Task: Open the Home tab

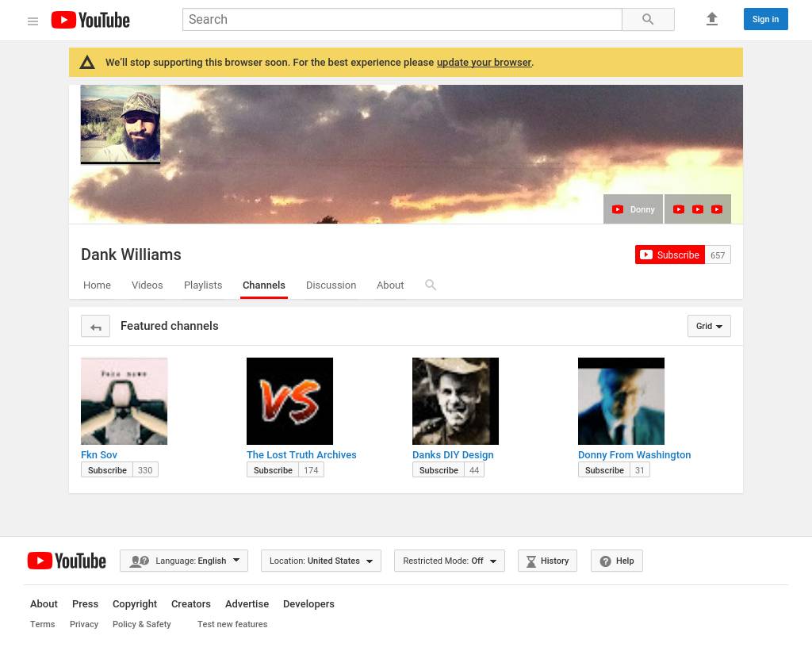Action: coord(97,285)
